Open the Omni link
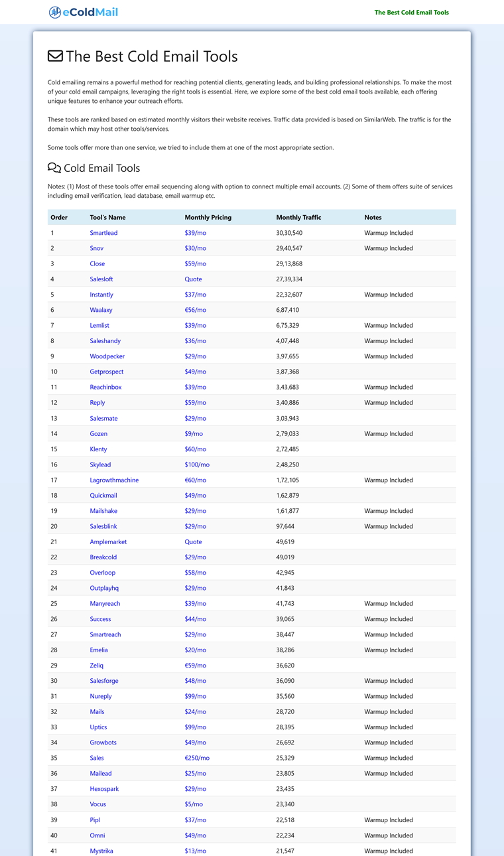504x856 pixels. point(97,835)
